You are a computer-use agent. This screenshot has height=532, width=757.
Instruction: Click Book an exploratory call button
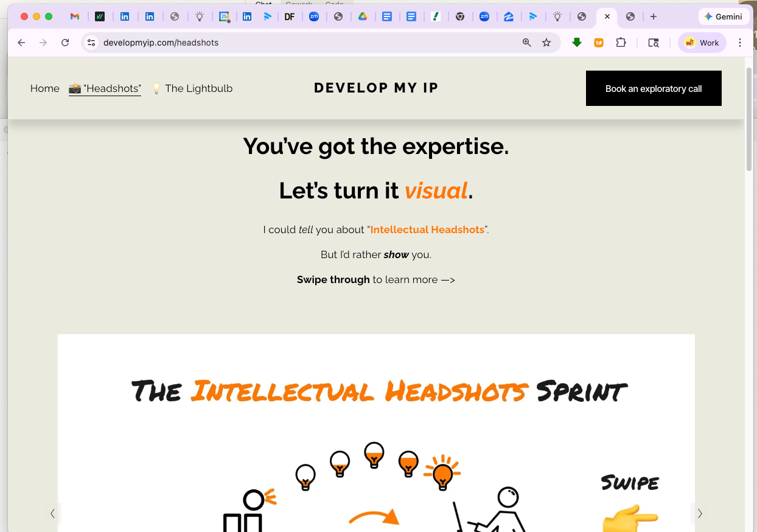click(x=654, y=88)
